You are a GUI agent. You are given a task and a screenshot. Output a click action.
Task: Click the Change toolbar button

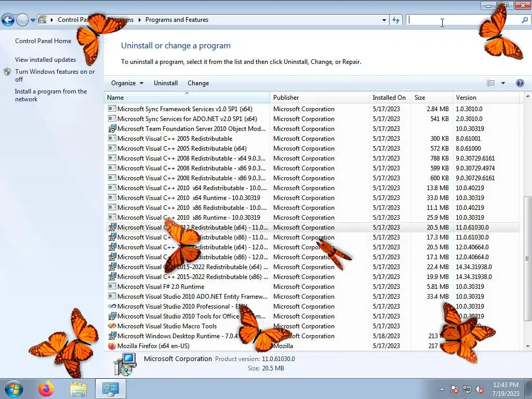198,83
